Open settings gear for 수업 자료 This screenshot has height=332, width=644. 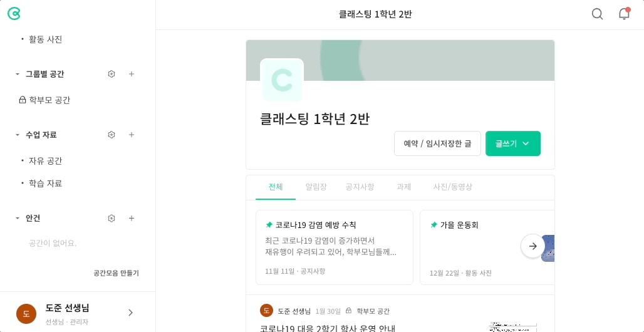pyautogui.click(x=112, y=135)
